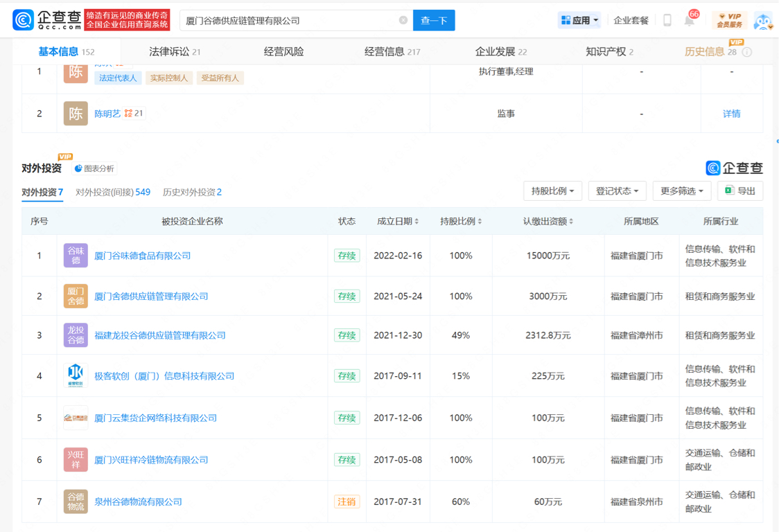The width and height of the screenshot is (779, 532).
Task: Open 厦门云集货企网络科技有限公司 link
Action: tap(155, 418)
